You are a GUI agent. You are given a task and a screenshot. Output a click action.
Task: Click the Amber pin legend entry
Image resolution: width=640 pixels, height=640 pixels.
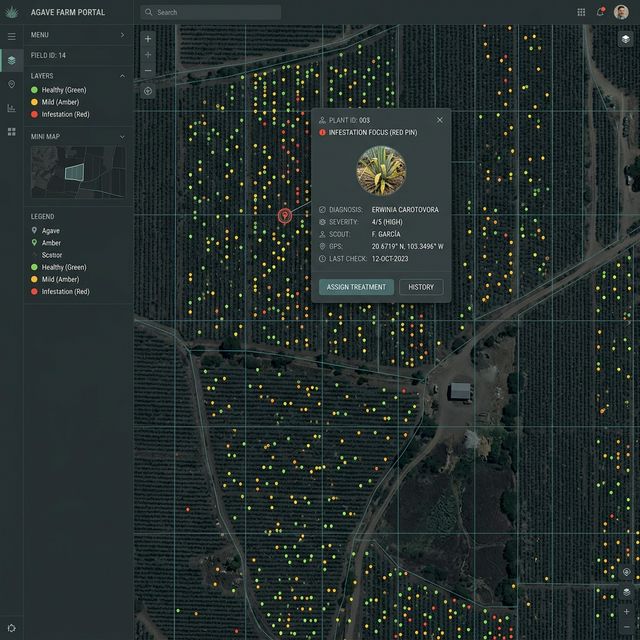pyautogui.click(x=46, y=243)
